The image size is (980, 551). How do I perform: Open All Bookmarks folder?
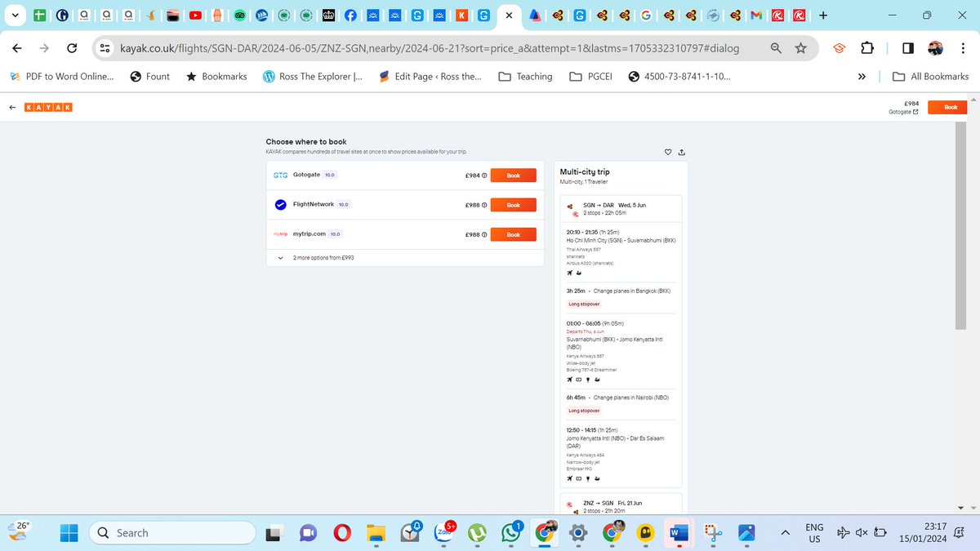point(931,77)
